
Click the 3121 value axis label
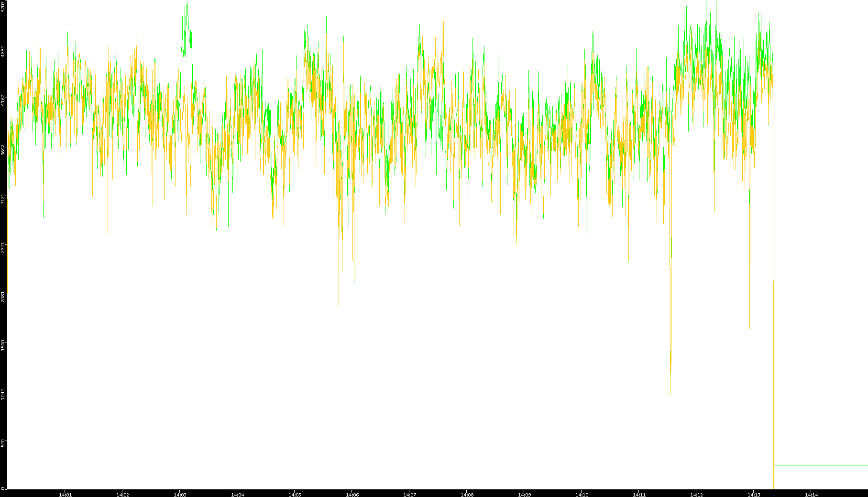click(3, 198)
